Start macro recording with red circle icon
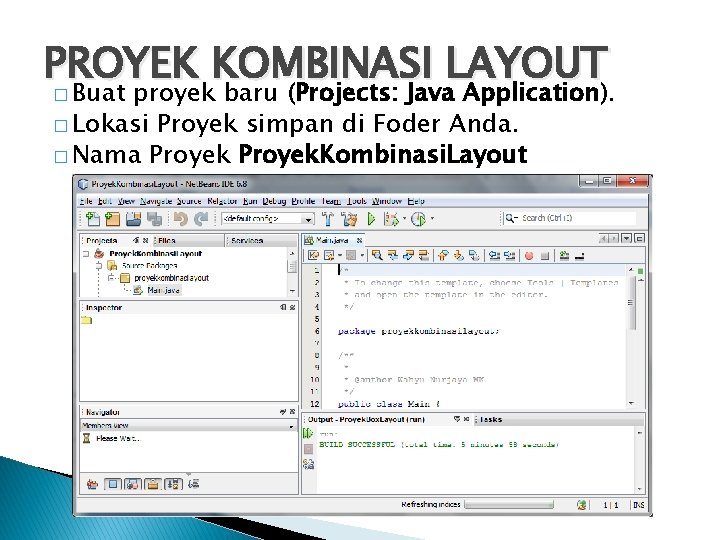This screenshot has height=540, width=720. pyautogui.click(x=529, y=256)
